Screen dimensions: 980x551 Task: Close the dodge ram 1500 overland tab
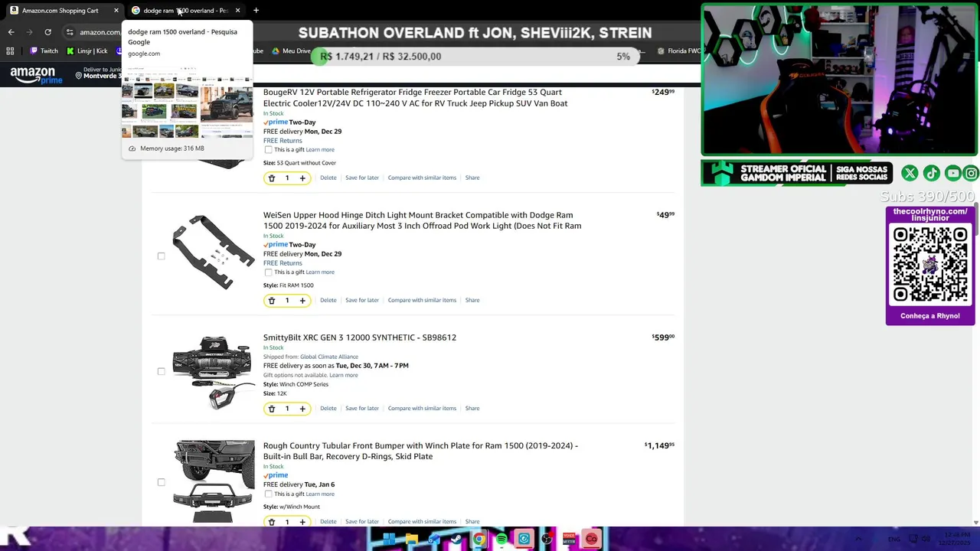237,11
